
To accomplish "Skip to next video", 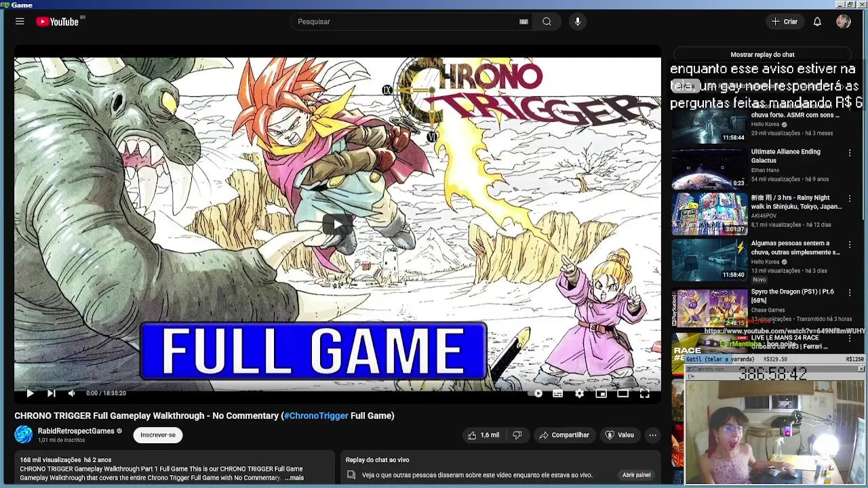I will [x=51, y=393].
